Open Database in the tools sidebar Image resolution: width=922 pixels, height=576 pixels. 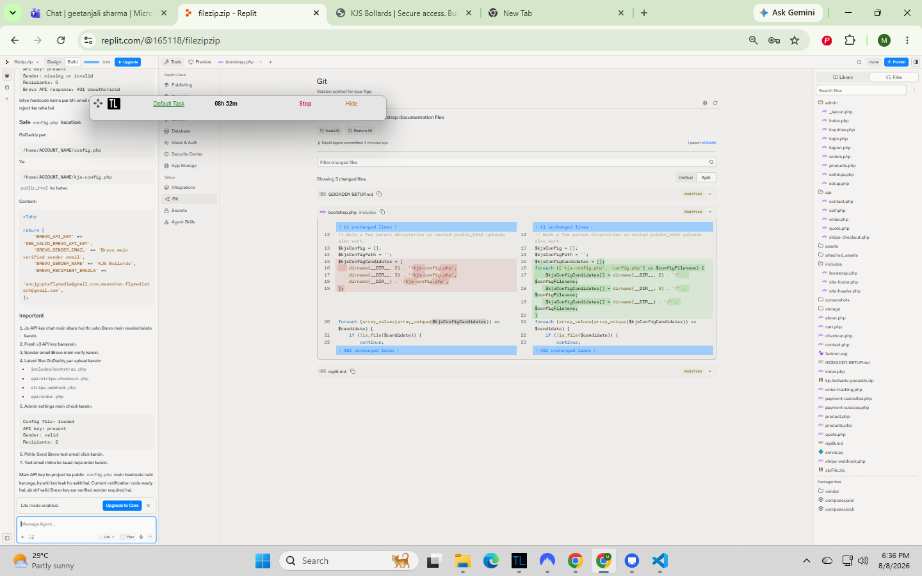tap(180, 131)
